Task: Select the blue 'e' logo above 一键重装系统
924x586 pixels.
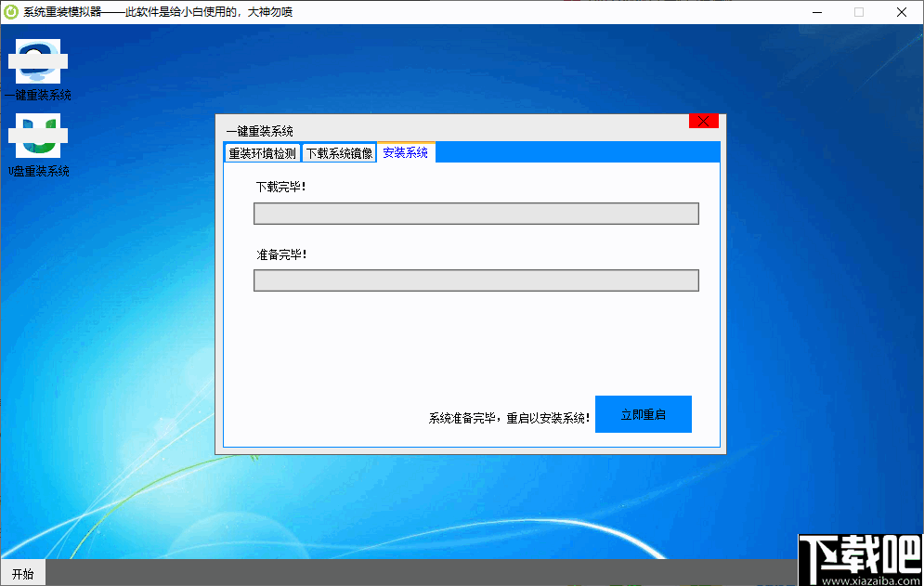Action: (x=38, y=63)
